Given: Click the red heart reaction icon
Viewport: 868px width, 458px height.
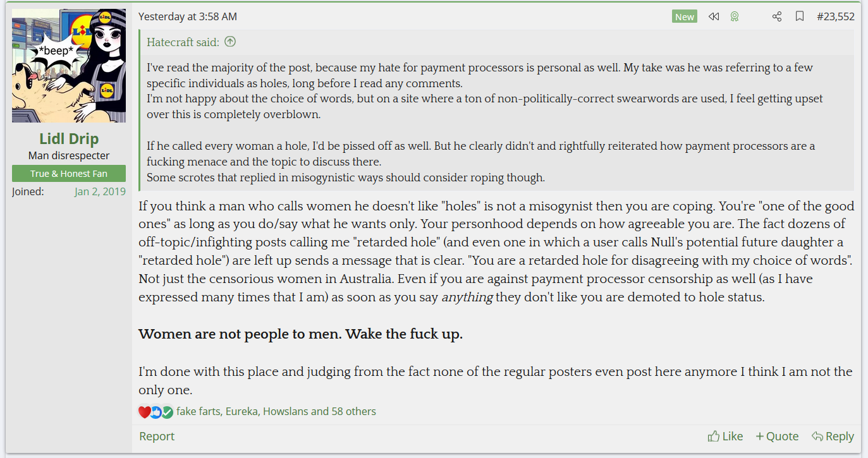Looking at the screenshot, I should coord(145,412).
